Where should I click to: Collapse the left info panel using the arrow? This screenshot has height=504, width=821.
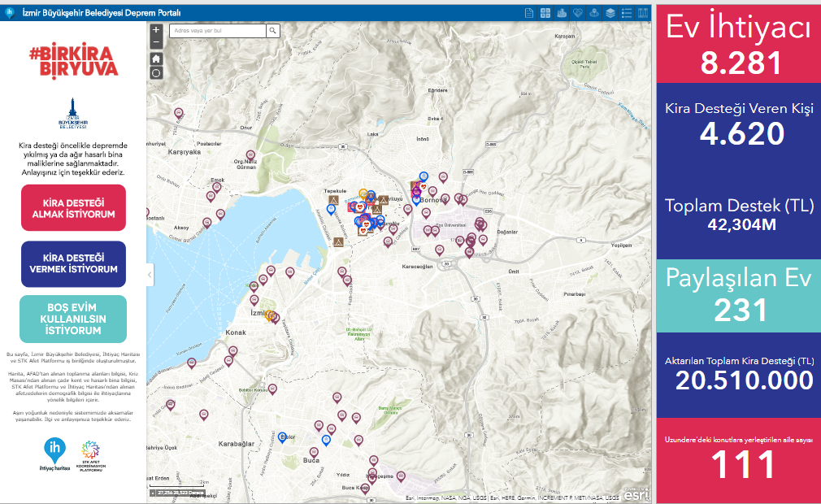click(150, 276)
